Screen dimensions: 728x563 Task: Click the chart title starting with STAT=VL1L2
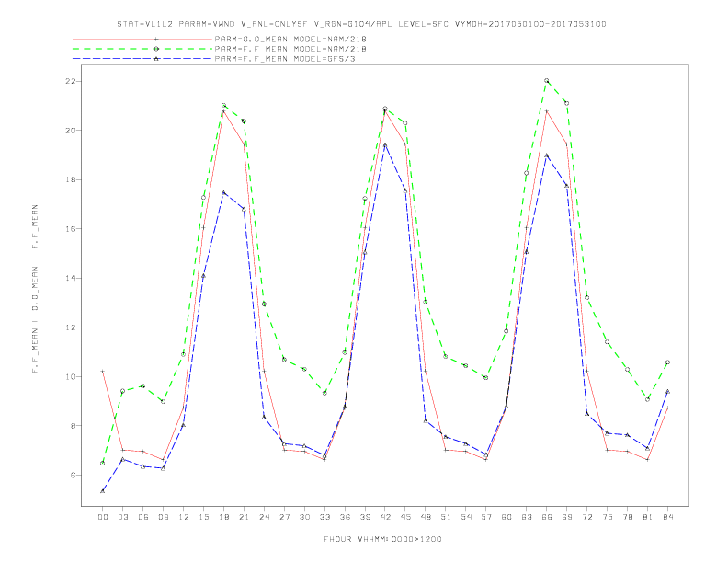pos(361,24)
